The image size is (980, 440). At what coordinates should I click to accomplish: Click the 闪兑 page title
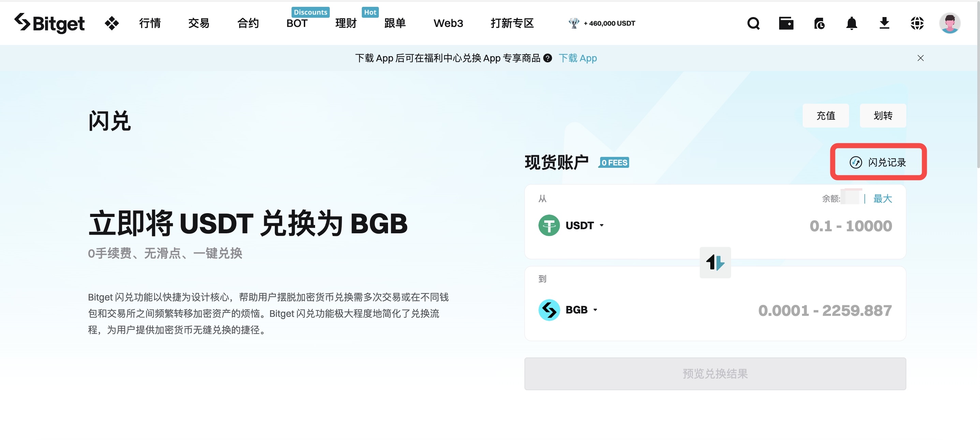pyautogui.click(x=109, y=121)
